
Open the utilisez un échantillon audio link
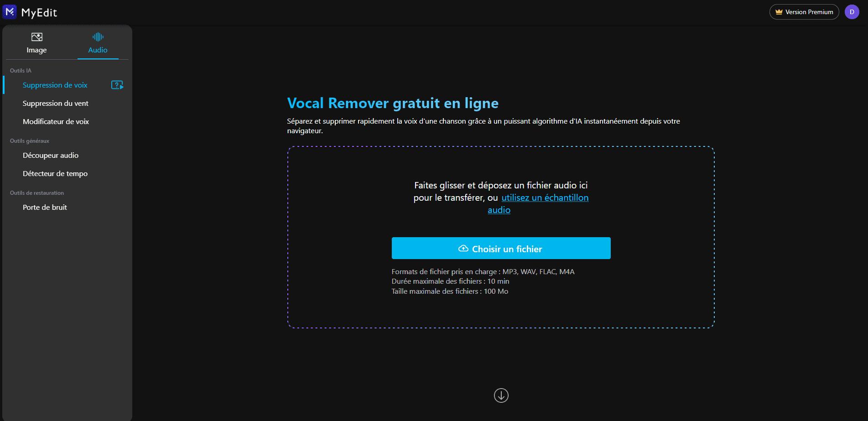point(545,198)
